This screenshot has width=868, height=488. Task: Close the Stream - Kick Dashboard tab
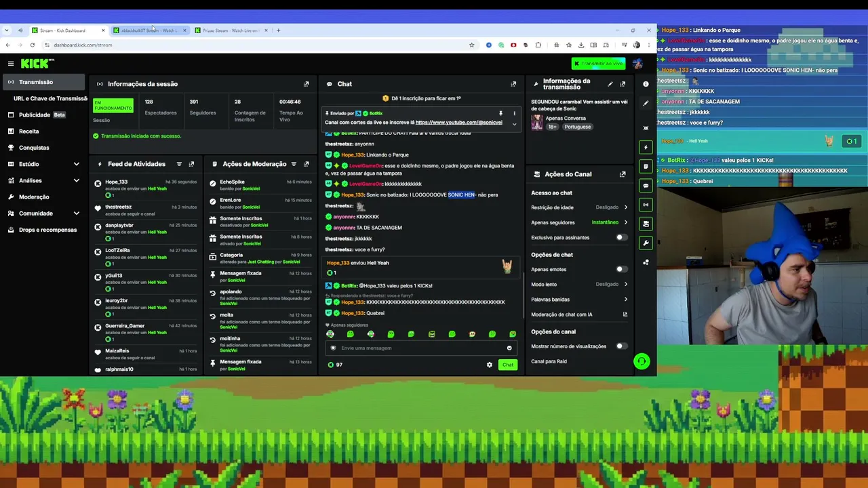click(x=103, y=30)
